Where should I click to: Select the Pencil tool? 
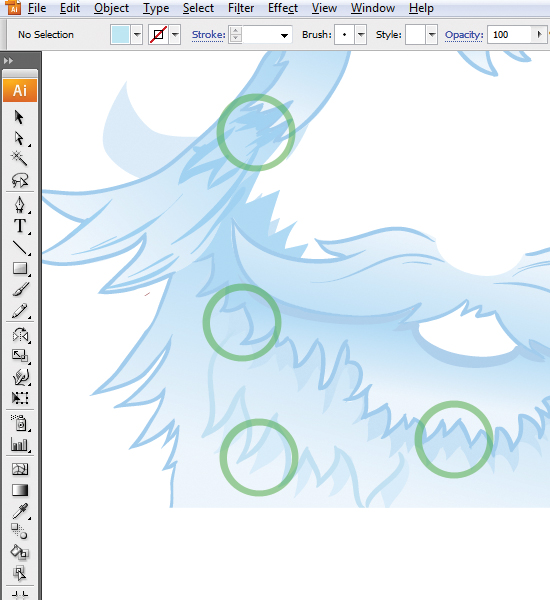click(20, 311)
